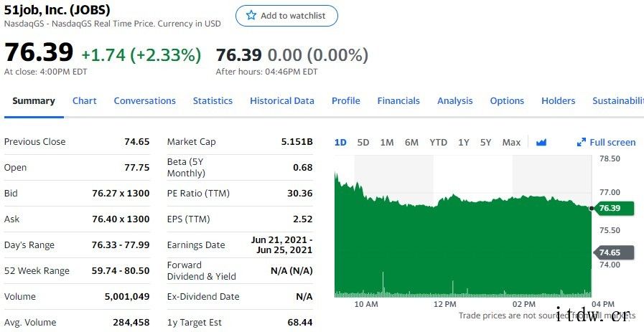
Task: Click the star icon in Add to watchlist
Action: click(251, 15)
